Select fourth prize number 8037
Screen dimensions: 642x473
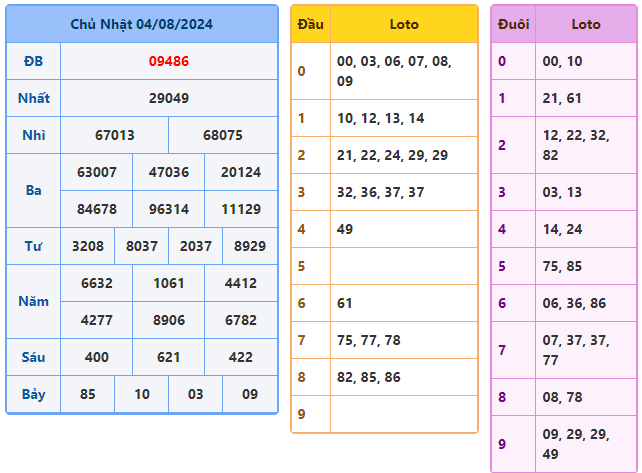click(141, 245)
